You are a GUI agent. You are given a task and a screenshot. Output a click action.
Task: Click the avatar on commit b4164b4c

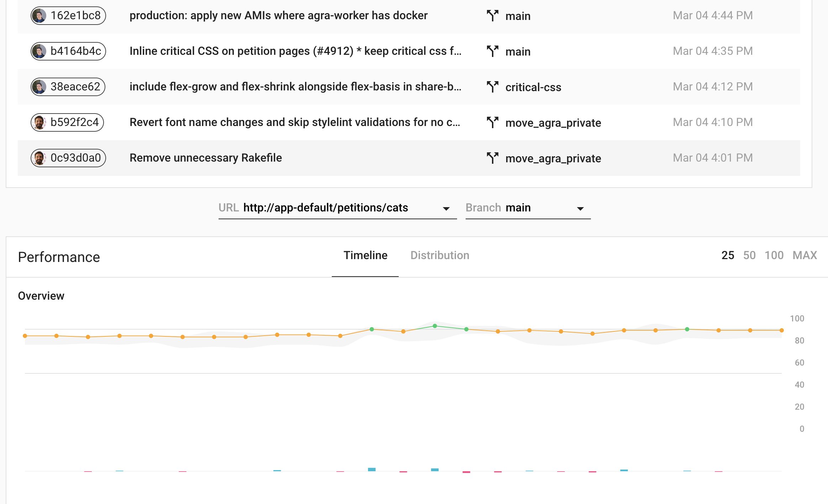click(40, 51)
